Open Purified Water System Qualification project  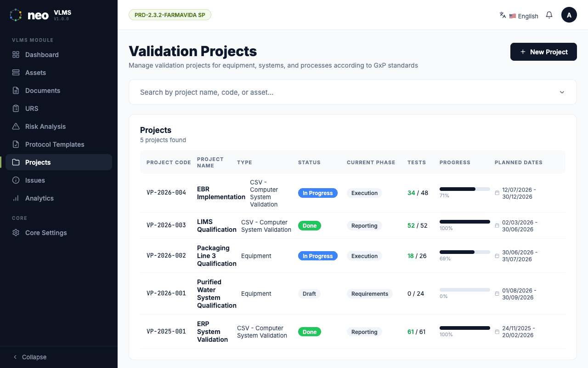217,294
